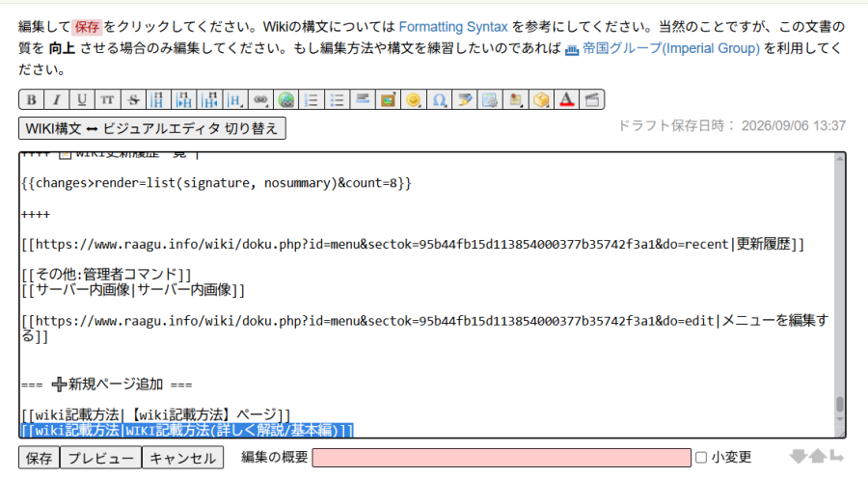Click the editor scrollbar down arrow
Image resolution: width=868 pixels, height=478 pixels.
[x=840, y=419]
